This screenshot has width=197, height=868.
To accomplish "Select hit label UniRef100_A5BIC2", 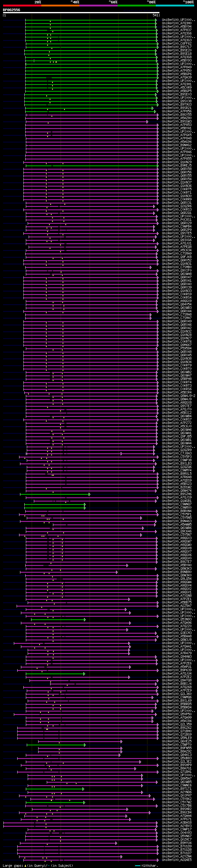I will pyautogui.click(x=177, y=413).
